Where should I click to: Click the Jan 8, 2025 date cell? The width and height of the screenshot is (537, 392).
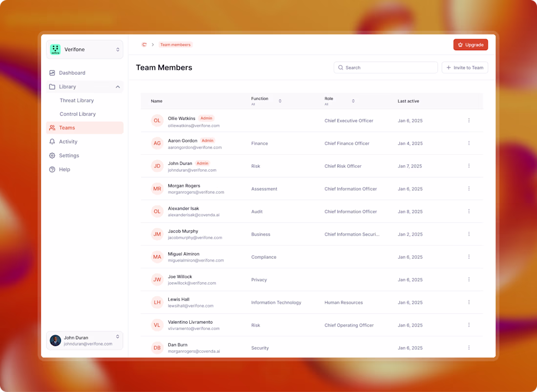tap(410, 211)
